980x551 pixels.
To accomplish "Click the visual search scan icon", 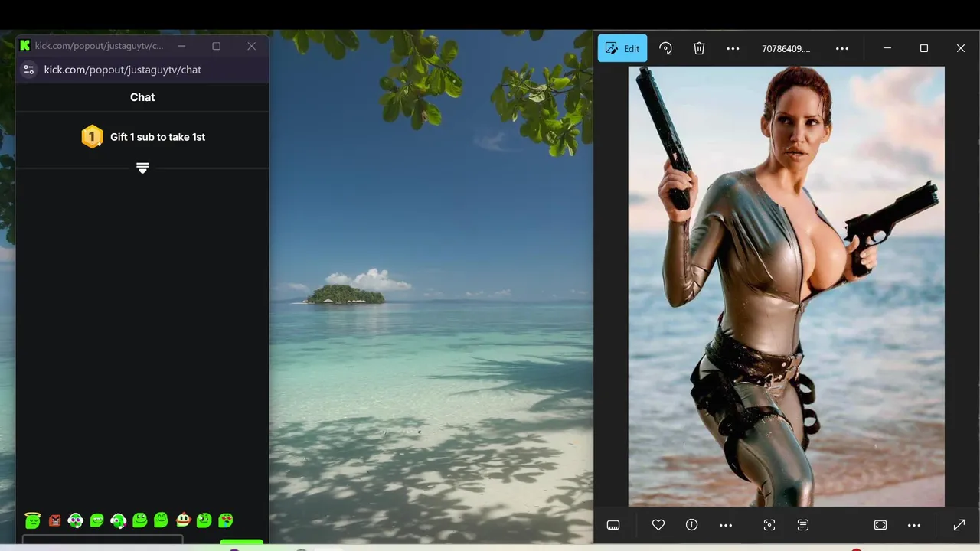I will (769, 525).
